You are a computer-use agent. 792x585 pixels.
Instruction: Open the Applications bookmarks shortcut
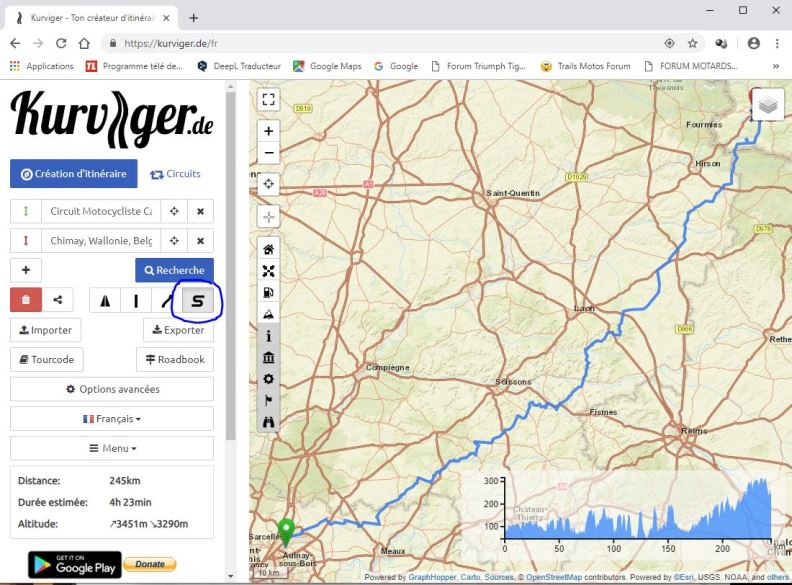pyautogui.click(x=41, y=66)
